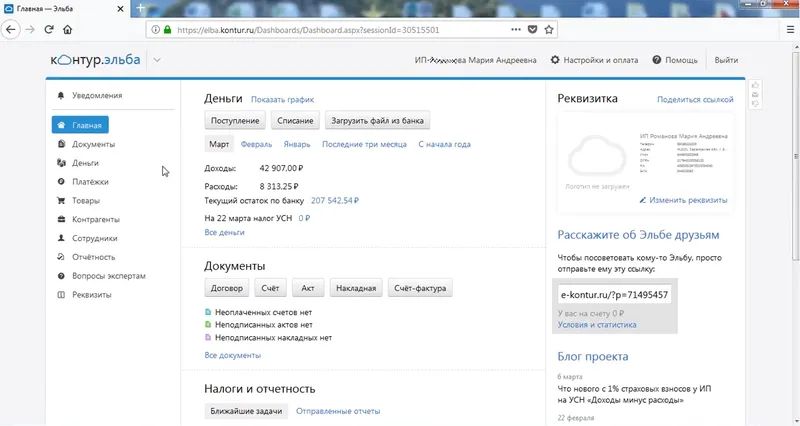Image resolution: width=800 pixels, height=426 pixels.
Task: Click the Контрагенты briefcase icon
Action: click(62, 219)
